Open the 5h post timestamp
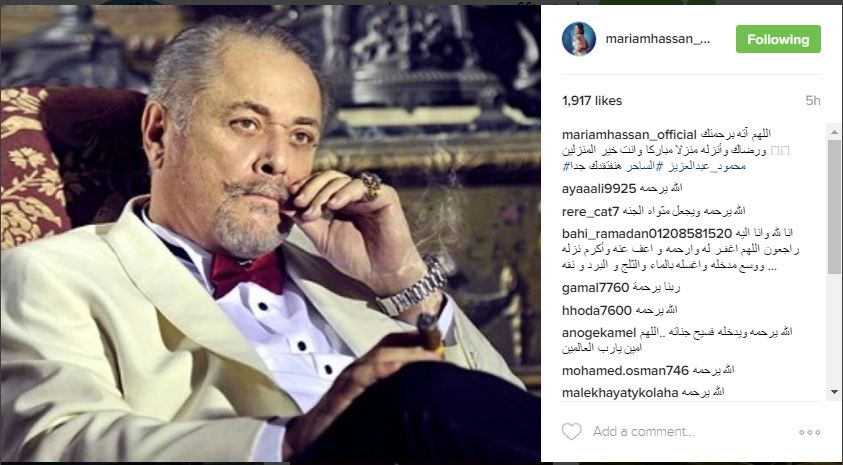The width and height of the screenshot is (843, 465). click(x=813, y=101)
